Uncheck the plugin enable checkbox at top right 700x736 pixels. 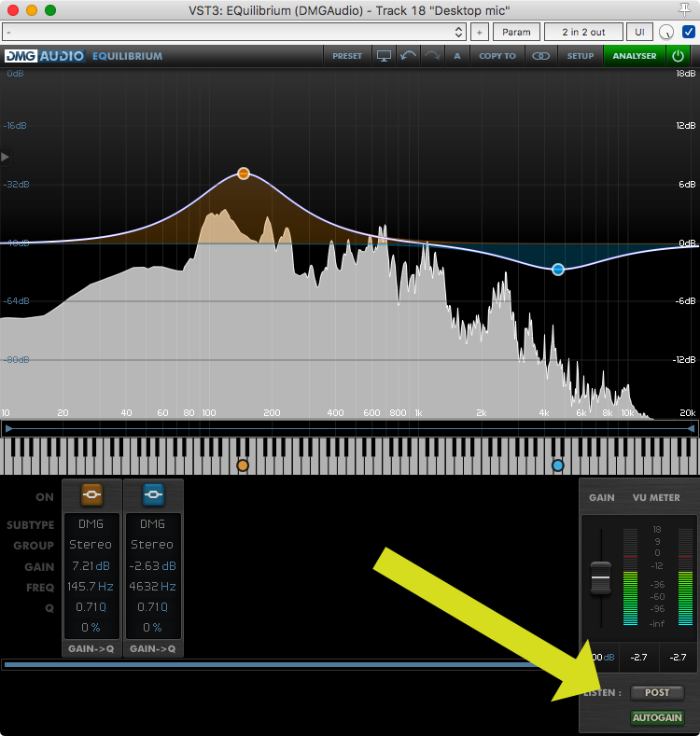tap(689, 32)
